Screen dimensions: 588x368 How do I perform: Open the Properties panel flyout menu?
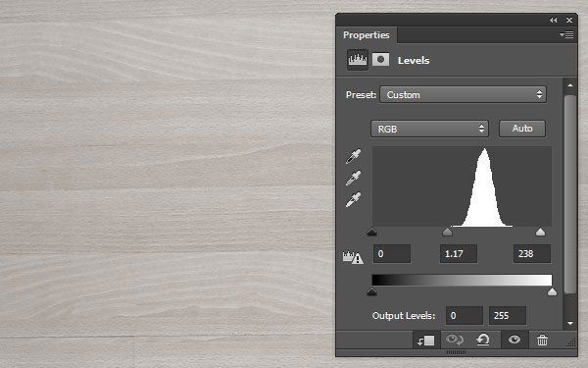point(566,35)
